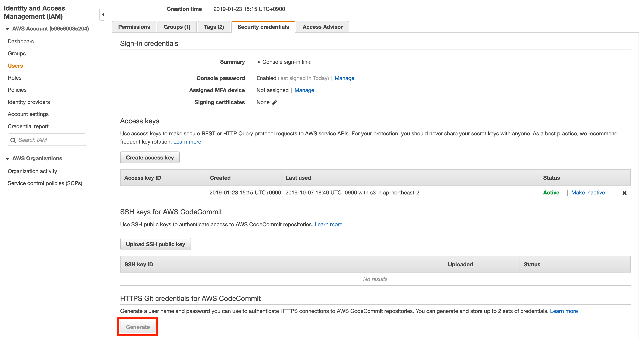Open the Access Advisor tab
This screenshot has height=338, width=644.
click(323, 27)
